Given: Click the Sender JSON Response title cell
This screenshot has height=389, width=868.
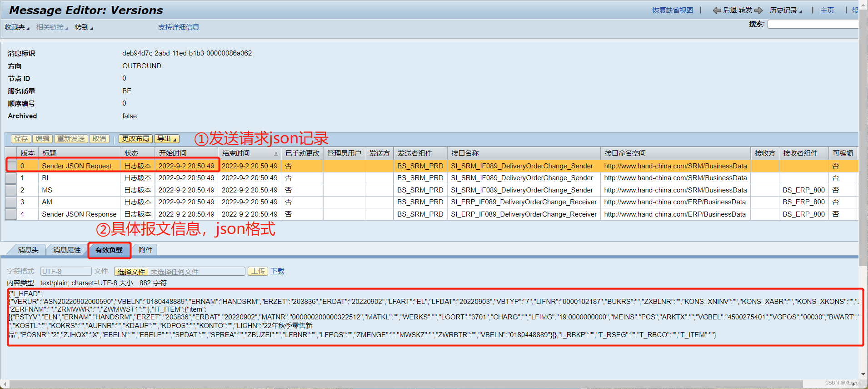Looking at the screenshot, I should click(79, 214).
